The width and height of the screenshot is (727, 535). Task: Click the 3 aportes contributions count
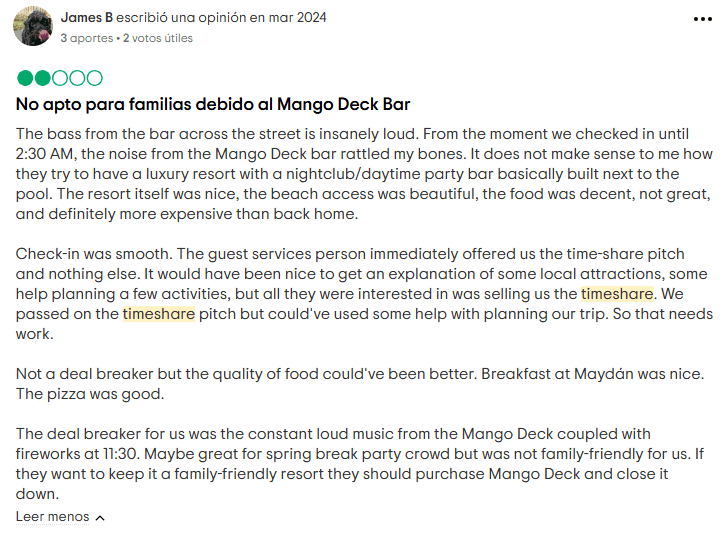pyautogui.click(x=87, y=38)
